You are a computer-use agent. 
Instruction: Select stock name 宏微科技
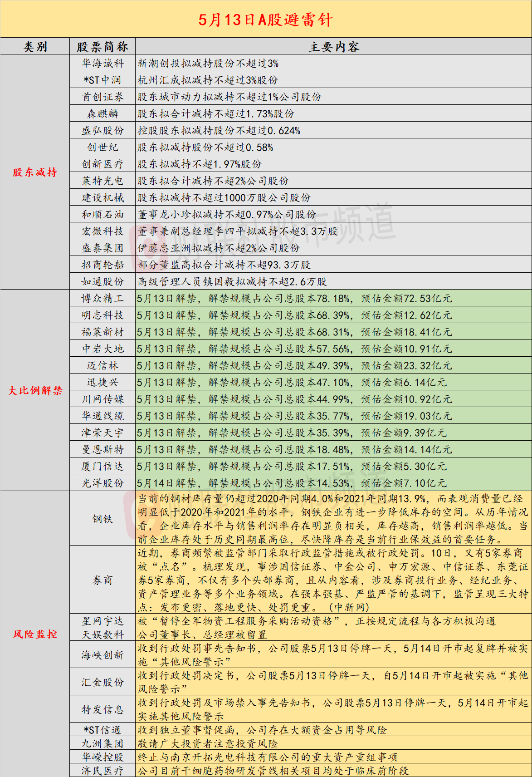tap(102, 231)
